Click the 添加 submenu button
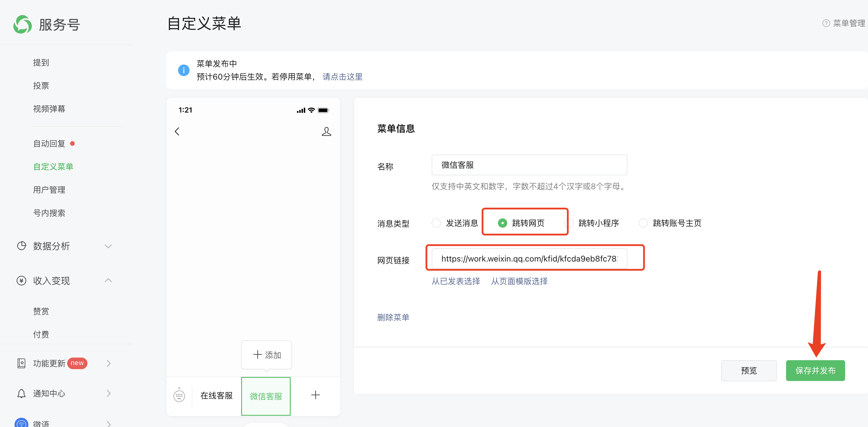Image resolution: width=868 pixels, height=427 pixels. [267, 355]
